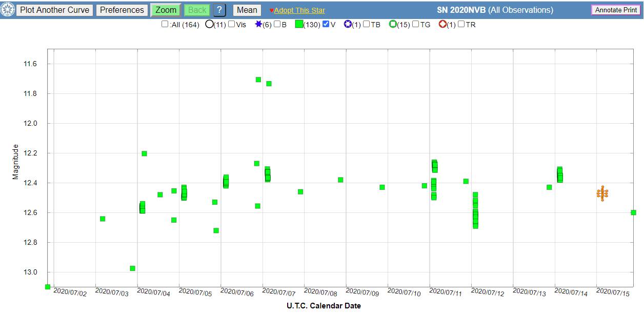Screen dimensions: 644x313
Task: Follow the Adopt This Star link
Action: click(299, 10)
